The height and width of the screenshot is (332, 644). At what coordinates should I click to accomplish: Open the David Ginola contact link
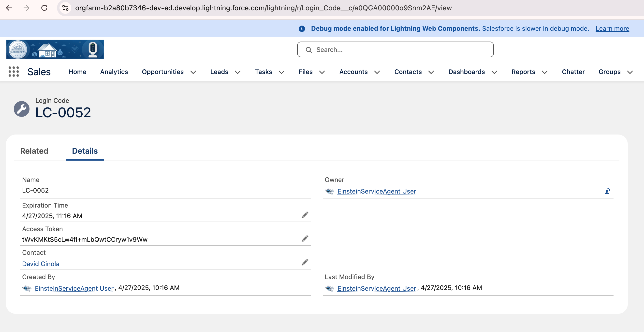41,264
